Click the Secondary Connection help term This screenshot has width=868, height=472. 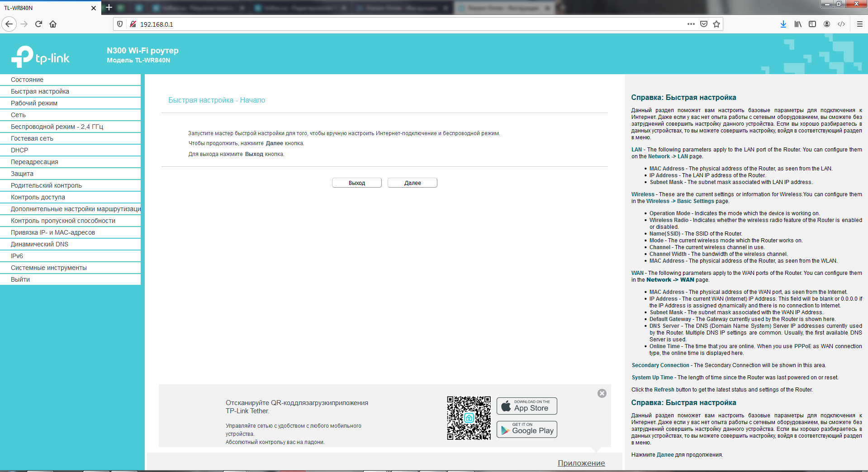(660, 365)
